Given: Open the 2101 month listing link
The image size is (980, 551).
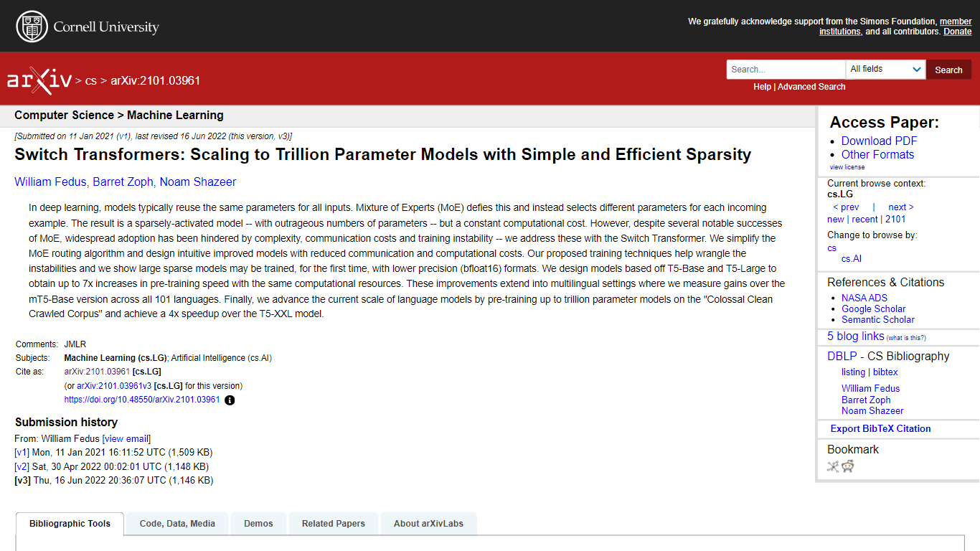Looking at the screenshot, I should tap(895, 220).
